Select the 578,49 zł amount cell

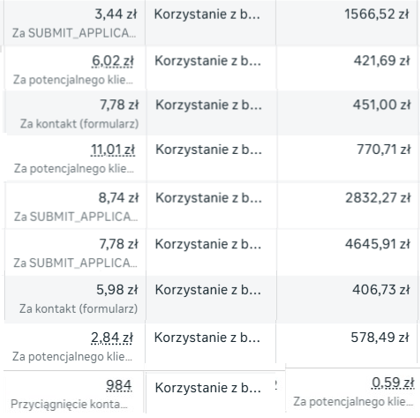coord(380,338)
